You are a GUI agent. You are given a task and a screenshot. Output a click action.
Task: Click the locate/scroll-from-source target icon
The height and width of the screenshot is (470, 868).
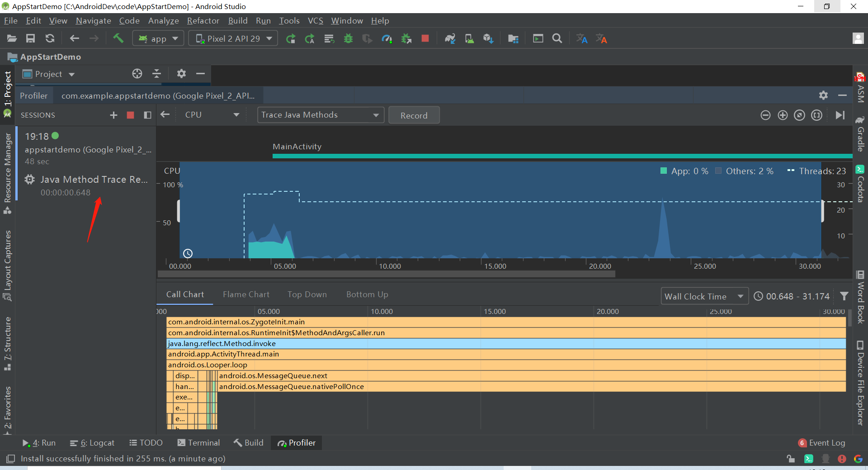coord(137,74)
